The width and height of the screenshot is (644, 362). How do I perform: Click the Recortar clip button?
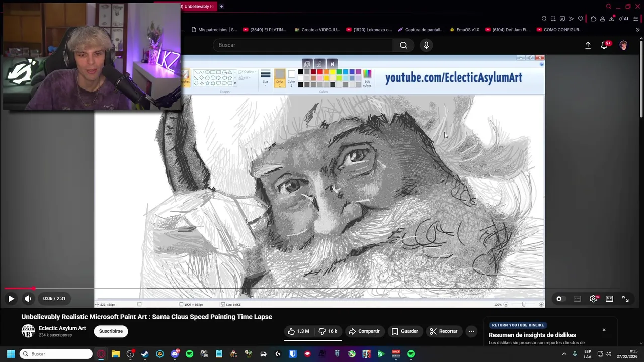click(444, 331)
